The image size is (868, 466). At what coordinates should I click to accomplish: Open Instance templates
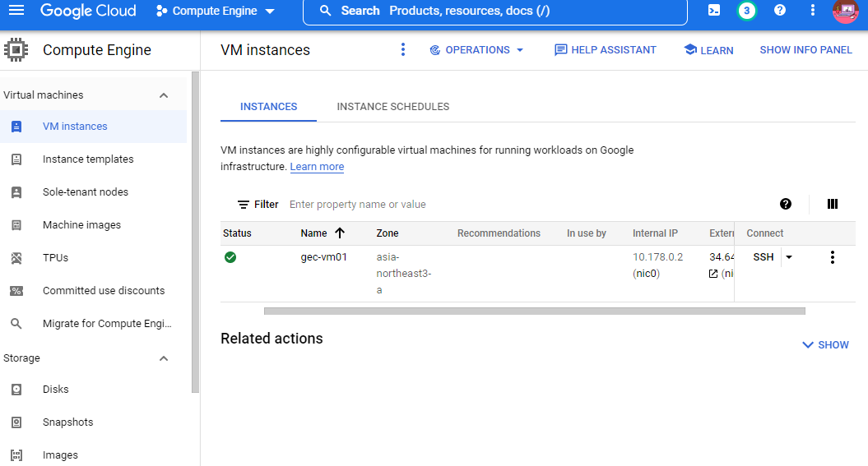88,159
